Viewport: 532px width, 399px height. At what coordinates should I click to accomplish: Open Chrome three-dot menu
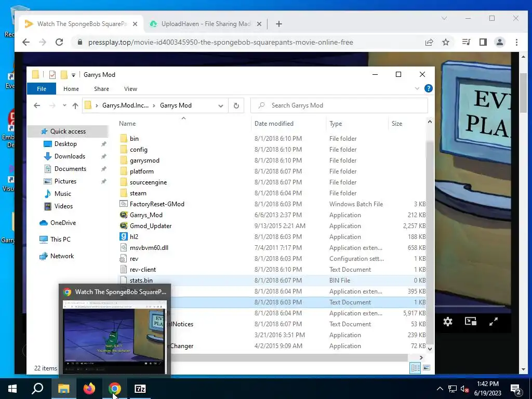point(516,42)
